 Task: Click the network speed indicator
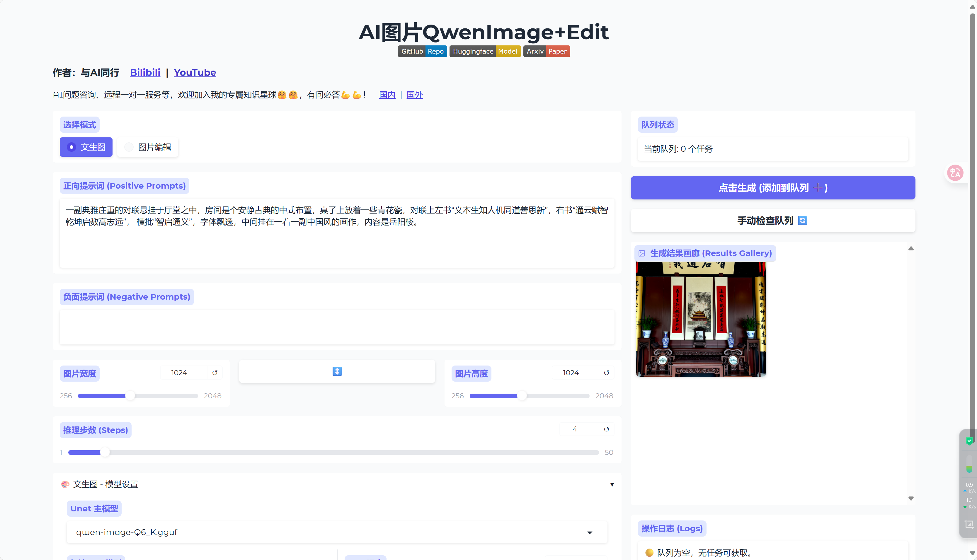(x=969, y=496)
